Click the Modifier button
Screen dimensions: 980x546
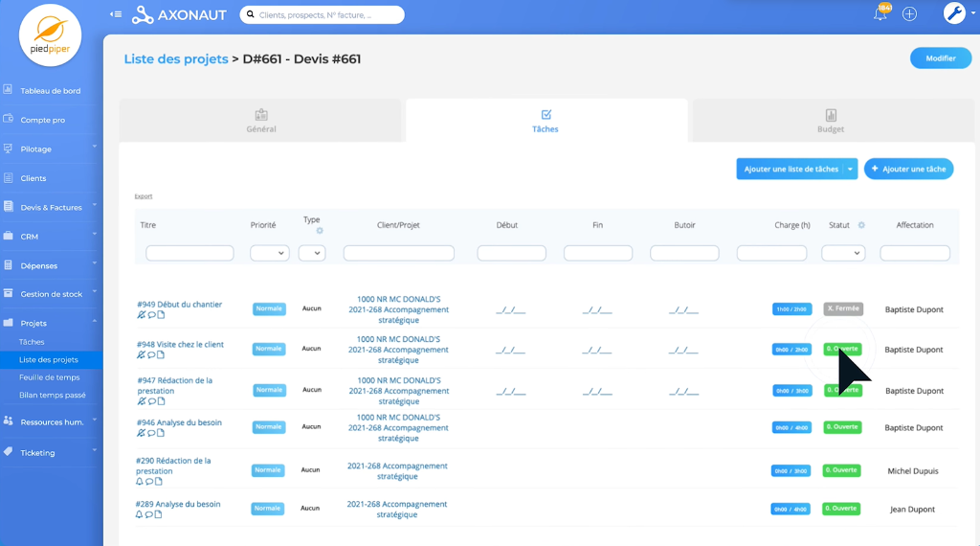(x=940, y=58)
